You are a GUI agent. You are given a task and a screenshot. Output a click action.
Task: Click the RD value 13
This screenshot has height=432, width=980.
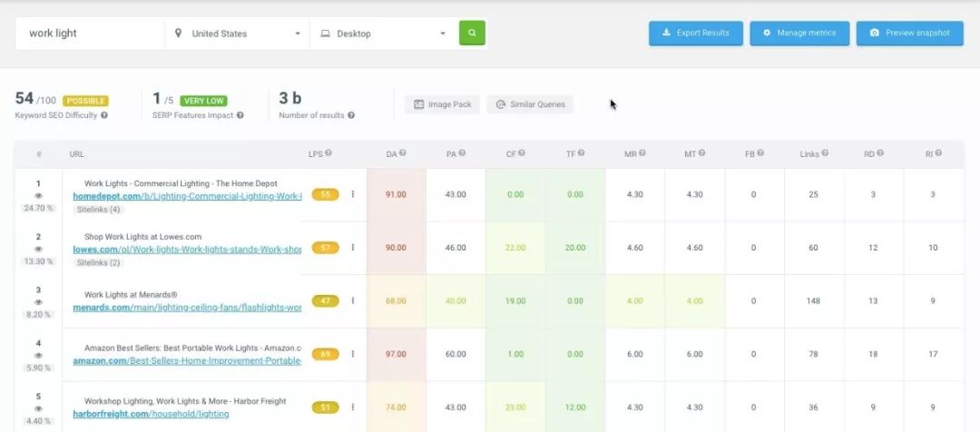[x=873, y=300]
